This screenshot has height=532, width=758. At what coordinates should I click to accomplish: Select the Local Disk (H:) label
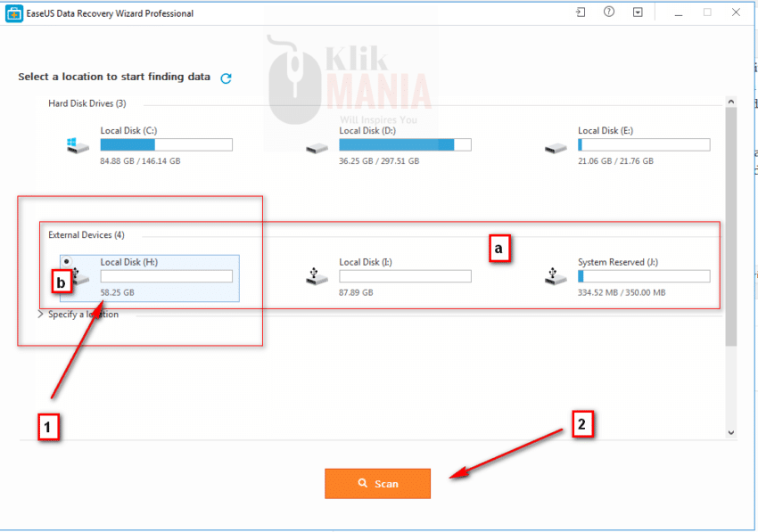click(x=129, y=262)
